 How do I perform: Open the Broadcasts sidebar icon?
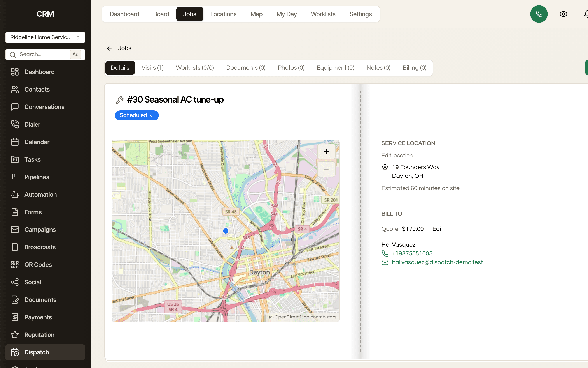[15, 247]
